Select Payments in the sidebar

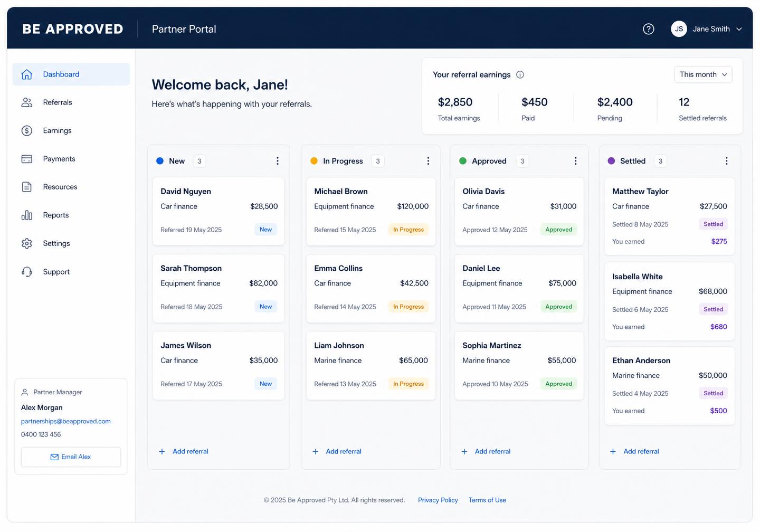(71, 159)
